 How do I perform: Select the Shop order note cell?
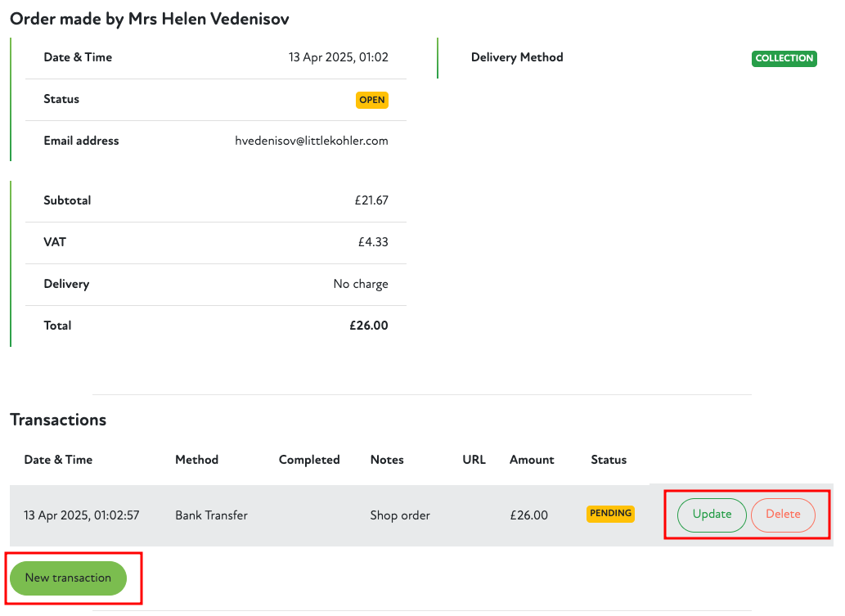(x=400, y=515)
